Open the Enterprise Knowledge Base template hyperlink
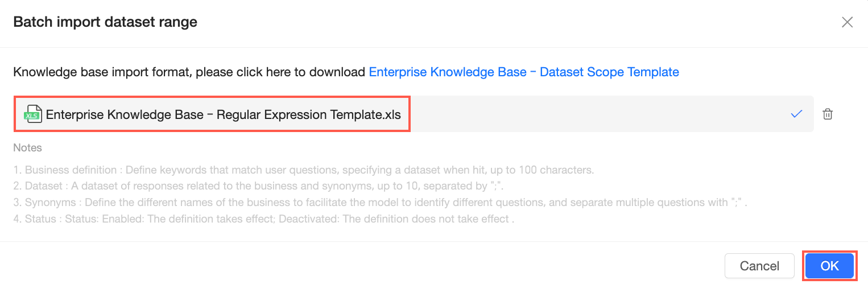This screenshot has width=868, height=288. click(x=523, y=72)
